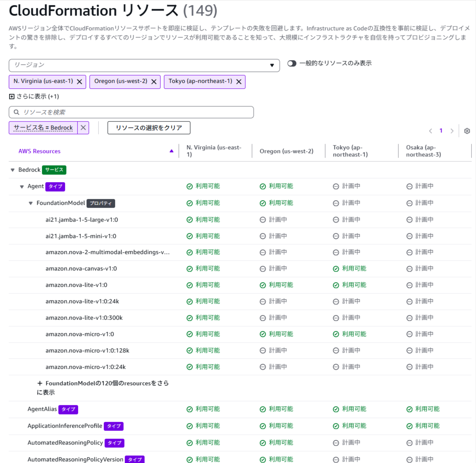Collapse the Agent type node

pos(22,187)
